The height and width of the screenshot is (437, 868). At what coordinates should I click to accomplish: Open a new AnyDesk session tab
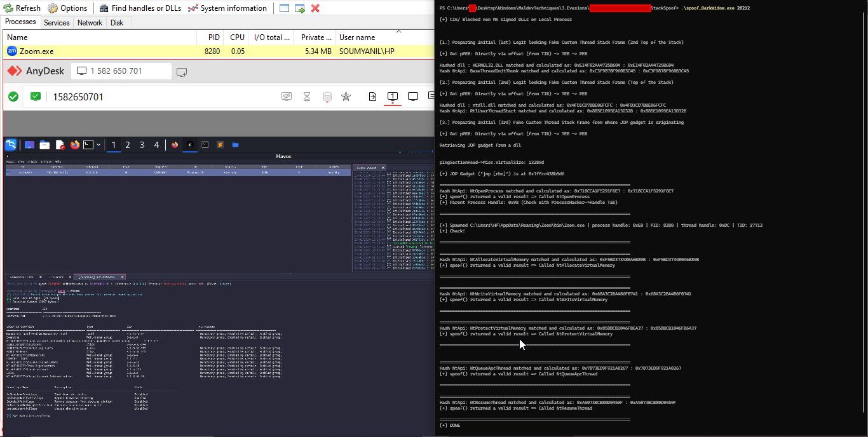tap(182, 72)
